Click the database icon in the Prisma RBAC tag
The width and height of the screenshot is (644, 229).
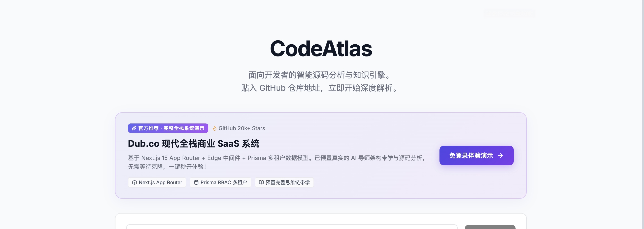[196, 182]
